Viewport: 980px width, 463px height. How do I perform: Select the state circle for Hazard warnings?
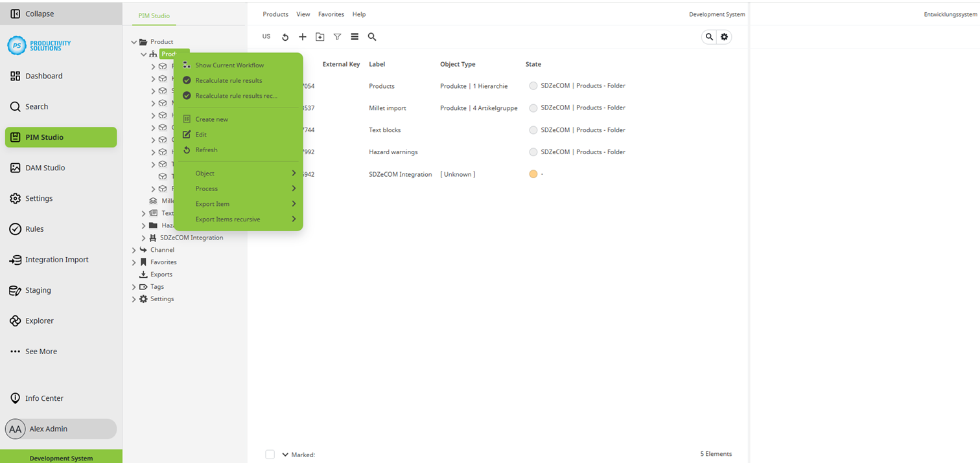coord(533,152)
